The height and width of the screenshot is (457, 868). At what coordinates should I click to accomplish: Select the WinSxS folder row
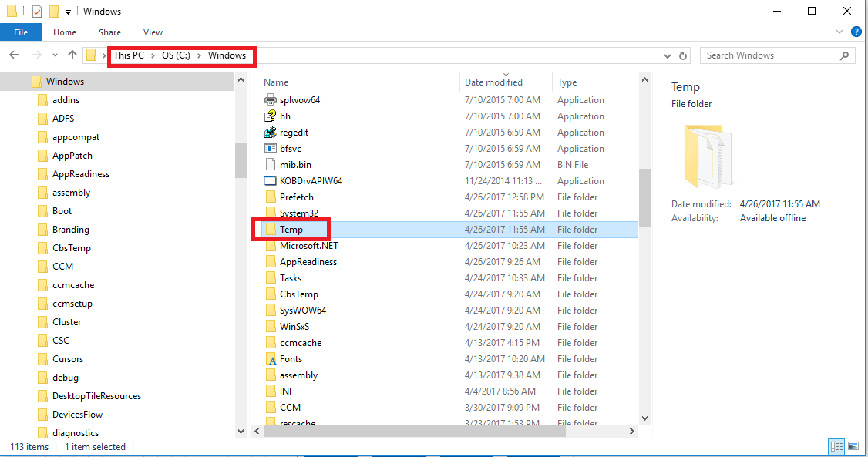click(449, 327)
